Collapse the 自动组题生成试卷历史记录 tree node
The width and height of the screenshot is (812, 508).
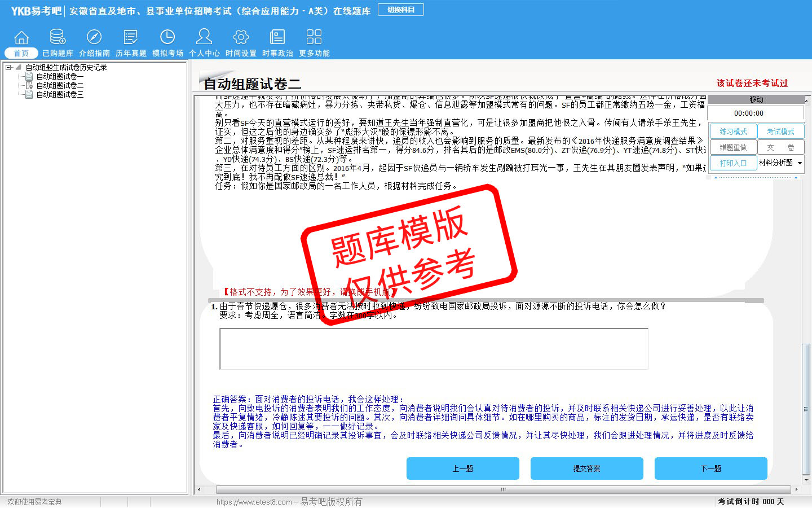[8, 67]
